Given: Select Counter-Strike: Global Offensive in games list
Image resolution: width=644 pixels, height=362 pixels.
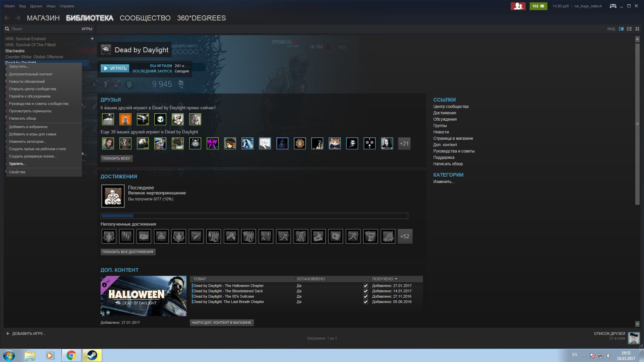Looking at the screenshot, I should (34, 57).
